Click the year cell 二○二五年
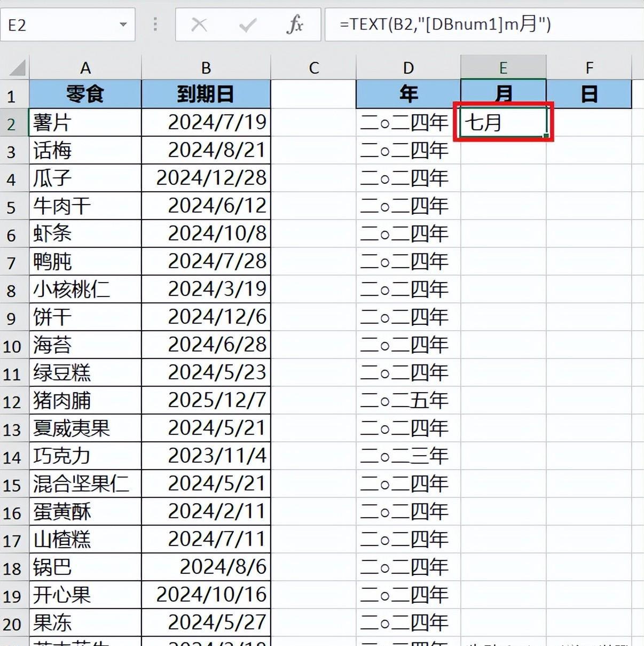Viewport: 644px width, 646px height. coord(409,400)
